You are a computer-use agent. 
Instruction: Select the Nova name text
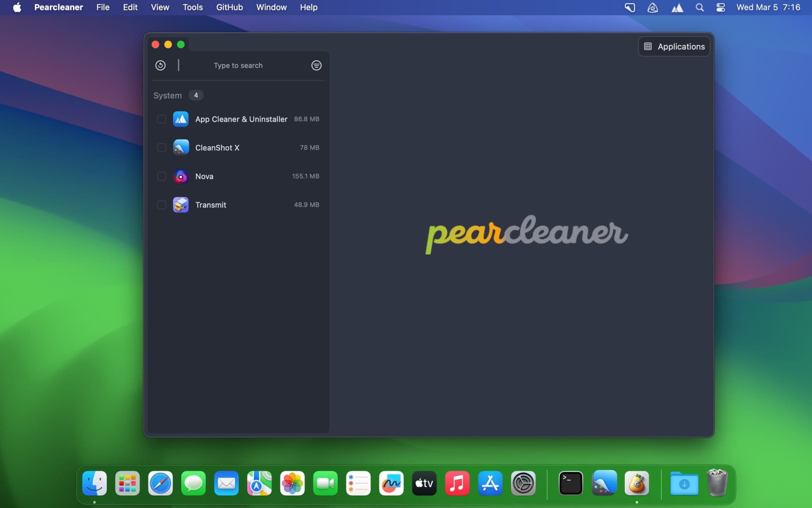[x=204, y=176]
